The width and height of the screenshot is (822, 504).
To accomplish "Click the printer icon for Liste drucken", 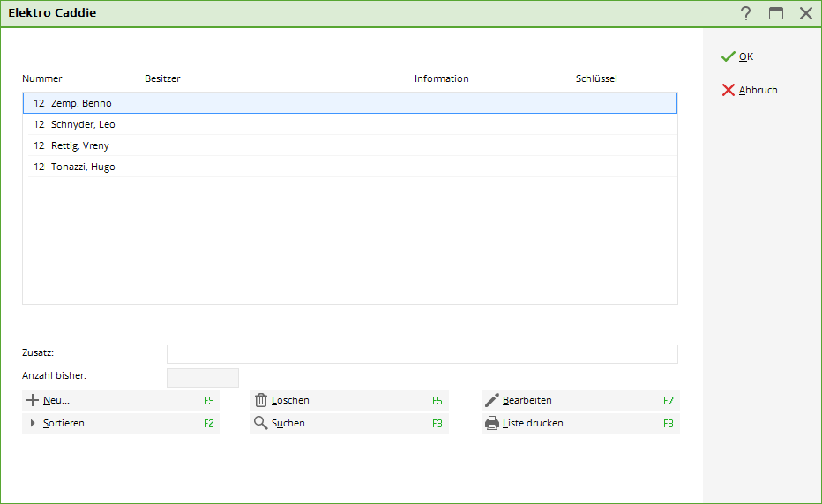I will pos(492,423).
